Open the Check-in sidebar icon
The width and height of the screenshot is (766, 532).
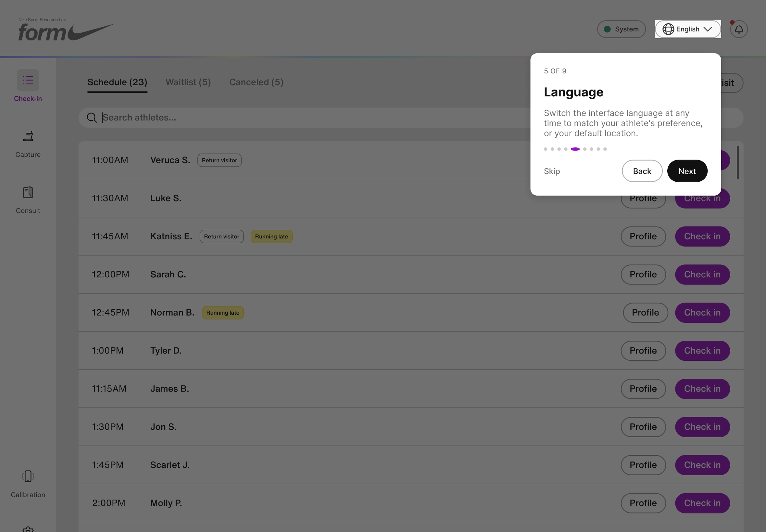[x=28, y=80]
